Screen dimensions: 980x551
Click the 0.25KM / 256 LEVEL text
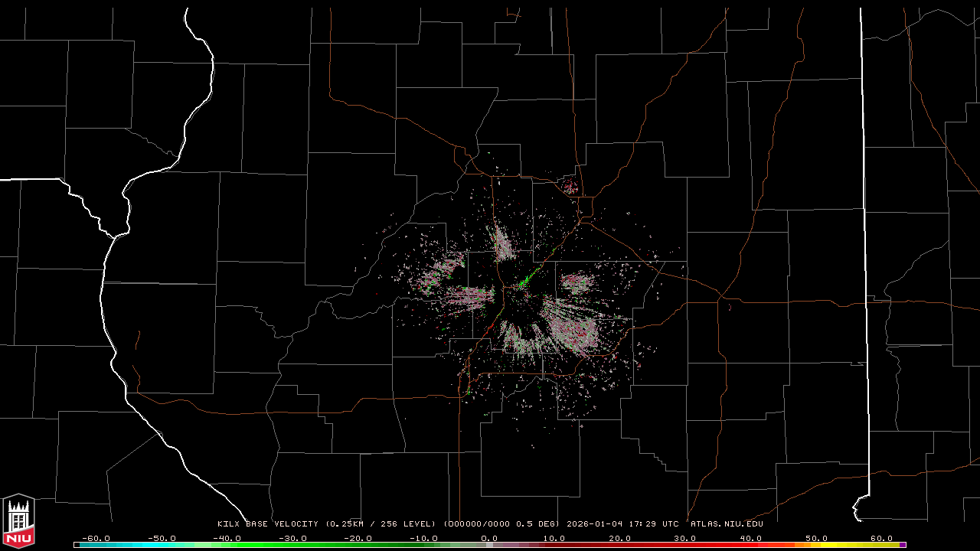pyautogui.click(x=381, y=524)
